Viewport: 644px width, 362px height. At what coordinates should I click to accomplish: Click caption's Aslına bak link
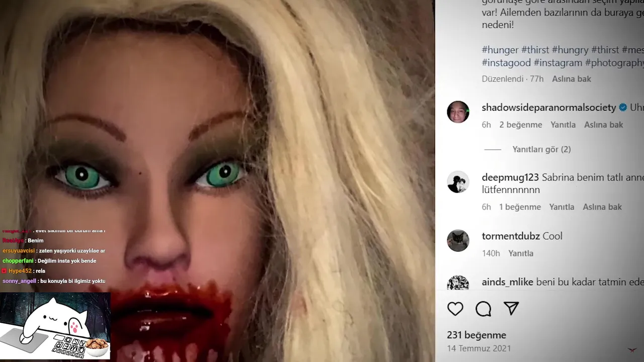[x=572, y=79]
